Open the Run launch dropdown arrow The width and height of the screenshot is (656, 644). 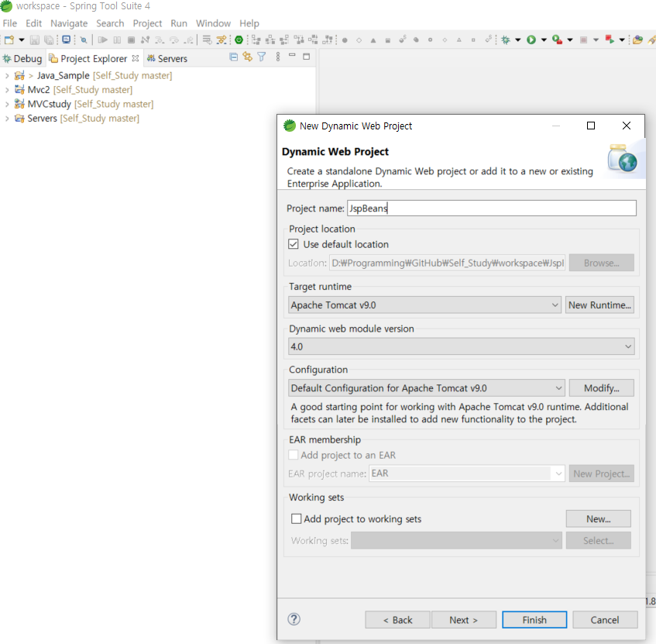pos(544,40)
